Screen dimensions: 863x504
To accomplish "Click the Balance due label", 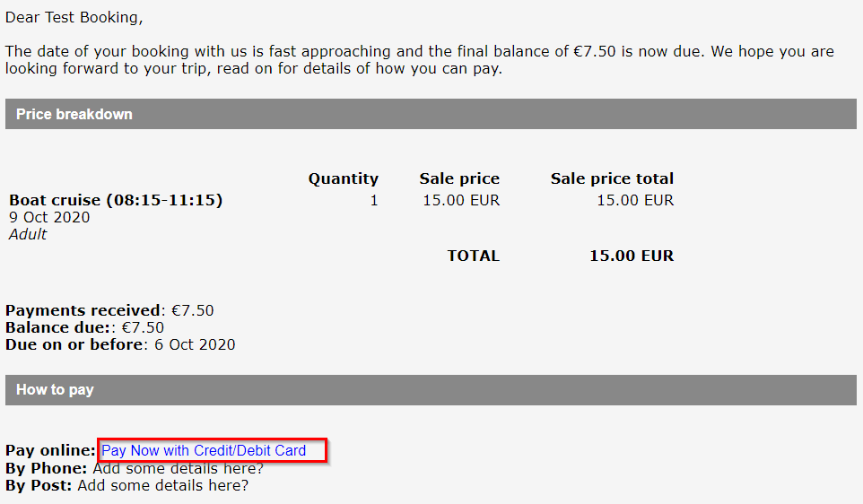I will (x=57, y=328).
